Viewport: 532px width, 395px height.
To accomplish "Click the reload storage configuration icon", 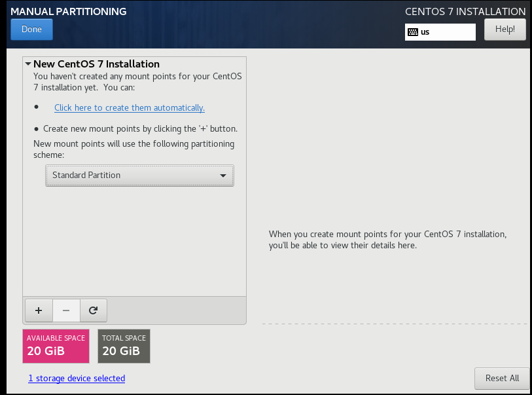I will (93, 310).
